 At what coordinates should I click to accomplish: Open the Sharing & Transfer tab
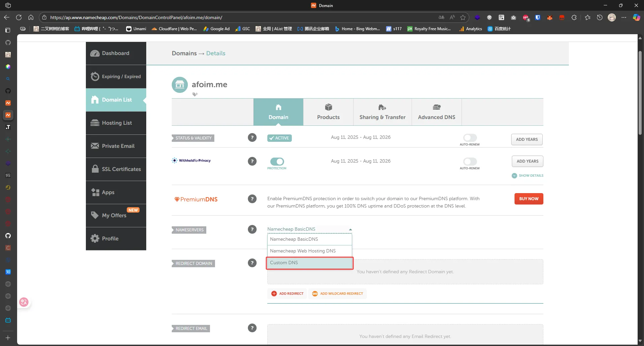click(x=382, y=112)
